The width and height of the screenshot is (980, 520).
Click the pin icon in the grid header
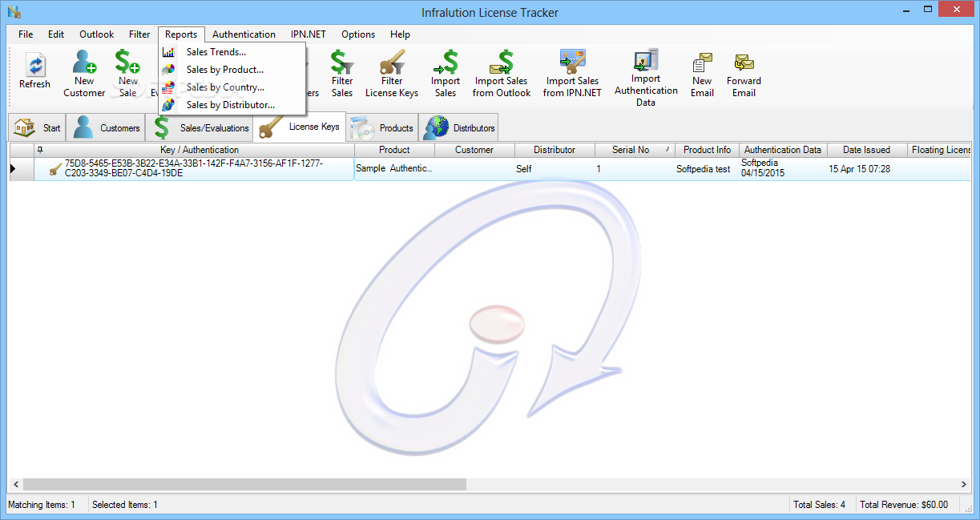click(41, 150)
